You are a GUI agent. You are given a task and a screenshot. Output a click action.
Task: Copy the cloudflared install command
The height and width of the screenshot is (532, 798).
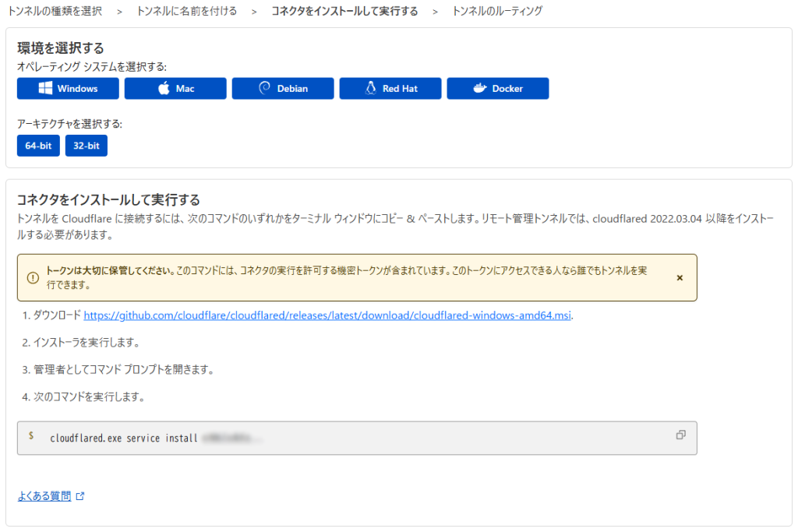[680, 435]
